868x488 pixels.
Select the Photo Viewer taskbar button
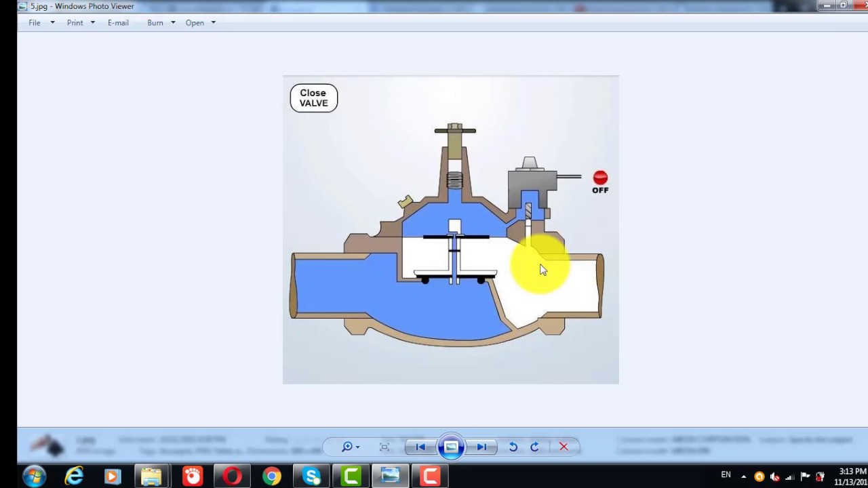[x=390, y=476]
